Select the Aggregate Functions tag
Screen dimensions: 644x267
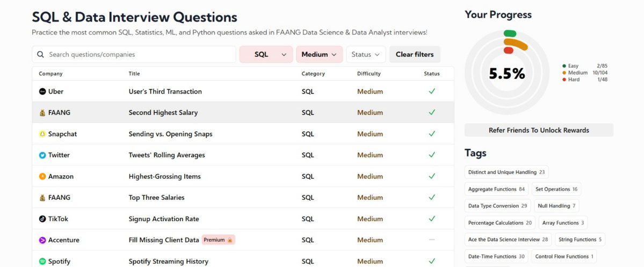496,189
